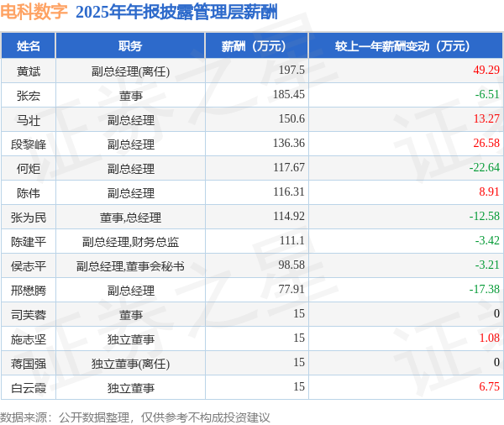The image size is (504, 425).
Task: Click 陈伟's salary value 116.31
Action: coord(289,192)
